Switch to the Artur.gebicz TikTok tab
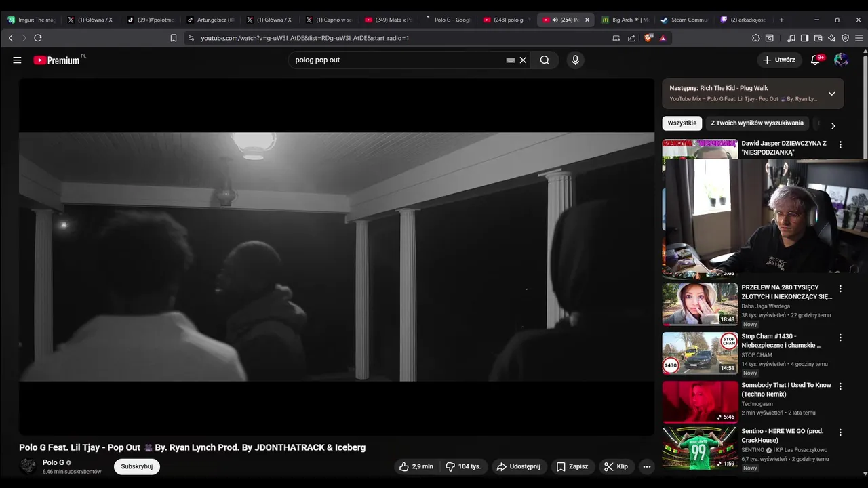The image size is (868, 488). (211, 20)
